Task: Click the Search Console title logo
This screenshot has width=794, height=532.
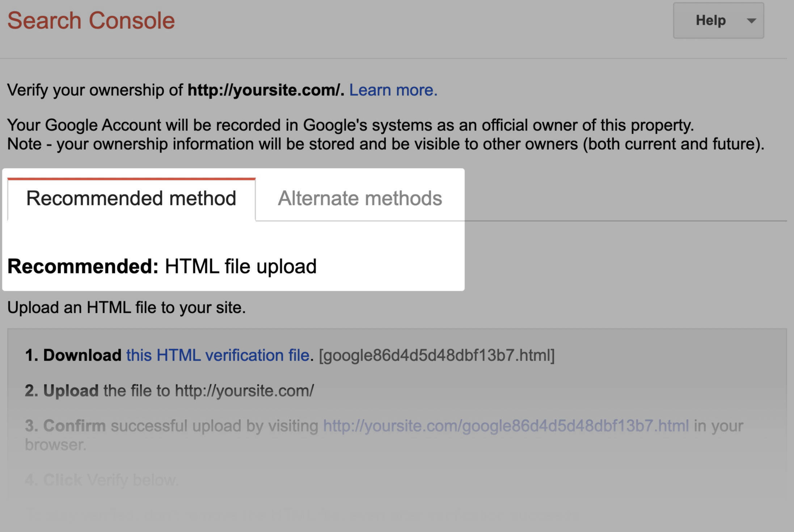Action: (91, 20)
